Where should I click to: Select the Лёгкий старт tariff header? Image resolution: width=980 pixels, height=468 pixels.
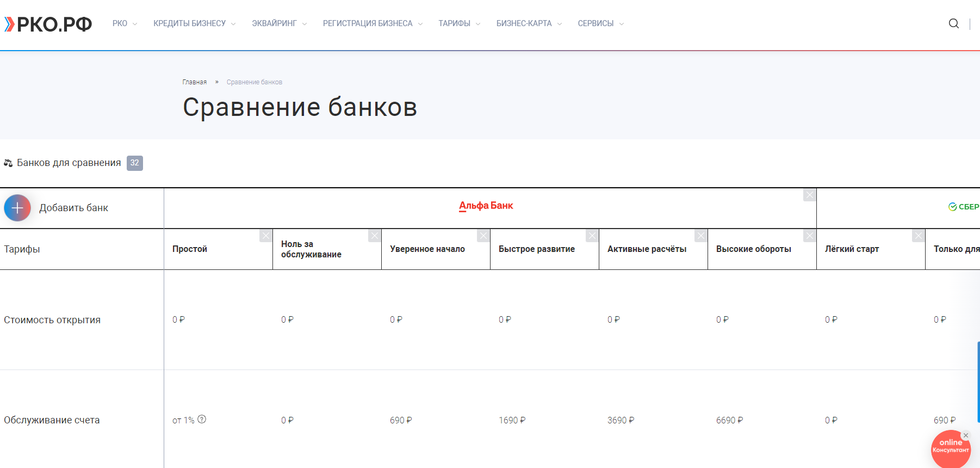(x=852, y=249)
